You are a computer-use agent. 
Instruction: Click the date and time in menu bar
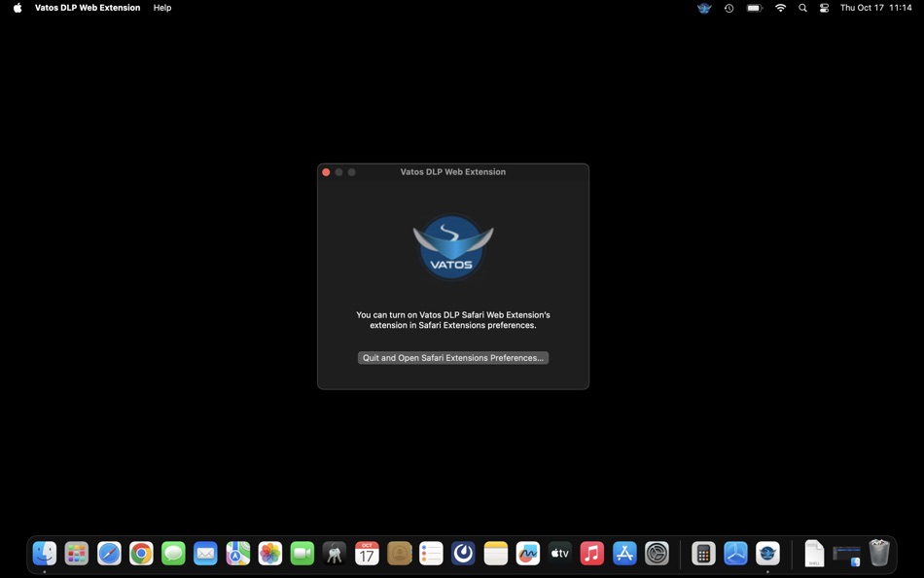(x=875, y=8)
